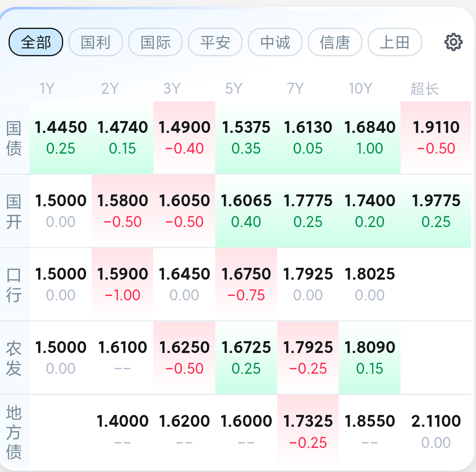Viewport: 476px width, 472px height.
Task: Select the 全部 filter tab
Action: [x=36, y=42]
